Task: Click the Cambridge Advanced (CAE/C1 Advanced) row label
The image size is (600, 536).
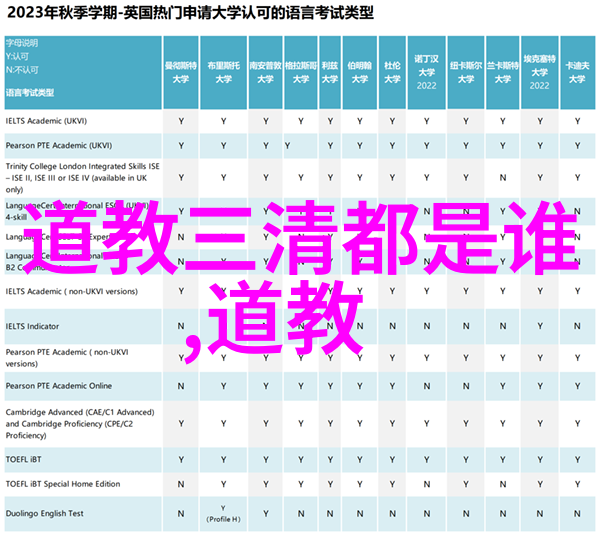Action: coord(80,424)
